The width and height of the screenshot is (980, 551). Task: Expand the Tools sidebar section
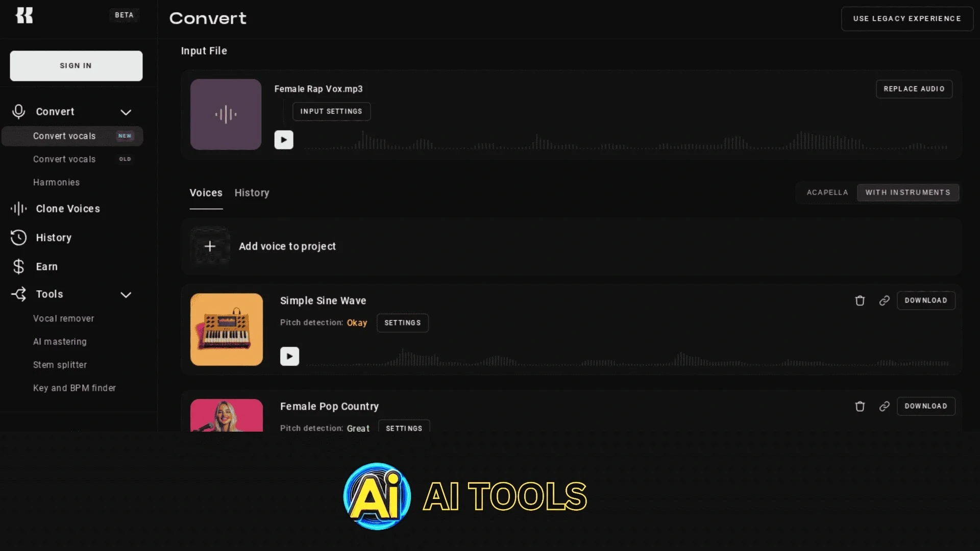pyautogui.click(x=126, y=294)
